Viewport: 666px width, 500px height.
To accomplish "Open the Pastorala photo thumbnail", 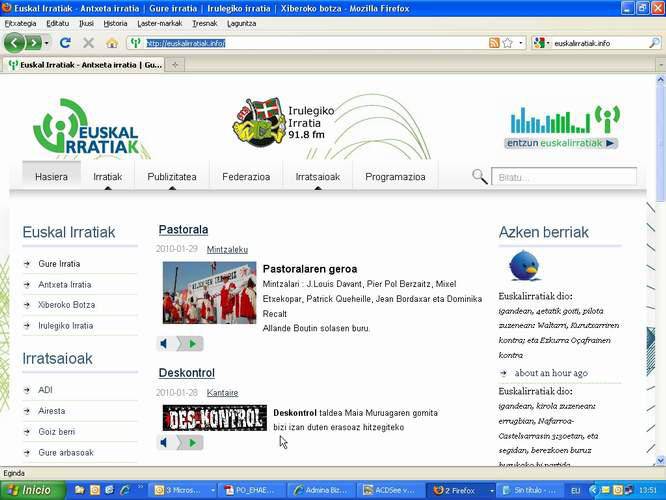I will 209,293.
